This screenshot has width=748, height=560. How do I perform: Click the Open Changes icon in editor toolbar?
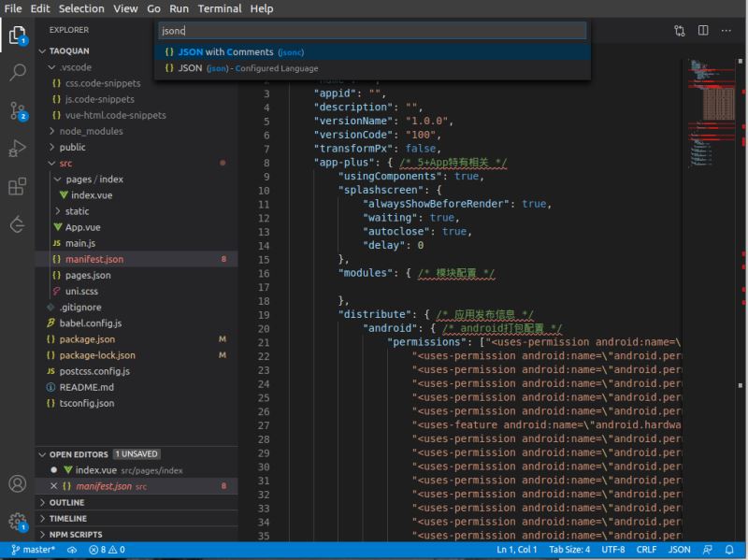point(680,31)
